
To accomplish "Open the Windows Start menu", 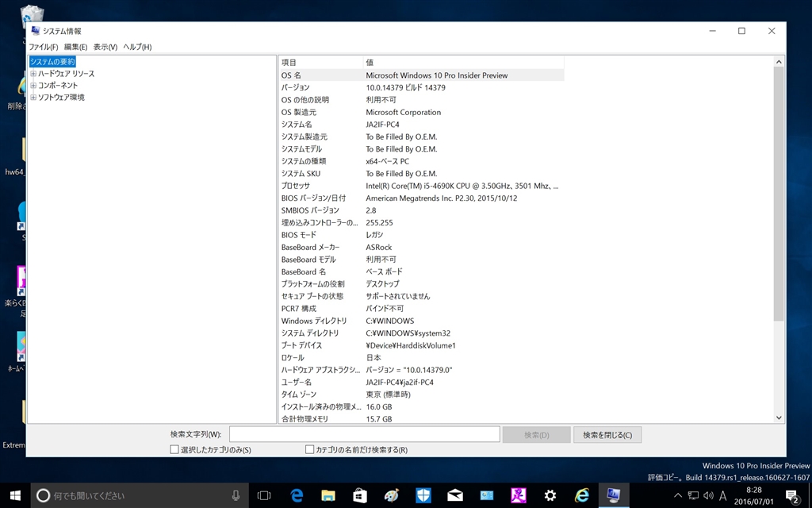I will 16,495.
